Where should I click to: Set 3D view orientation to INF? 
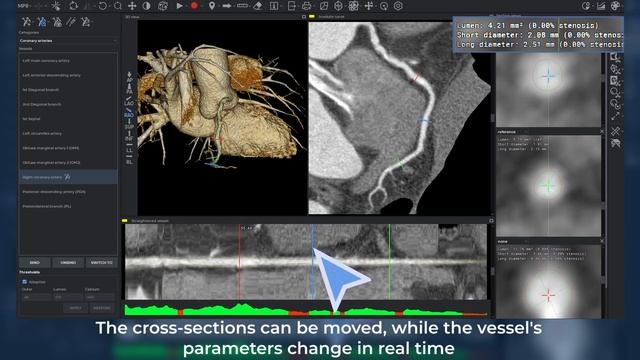coord(129,136)
